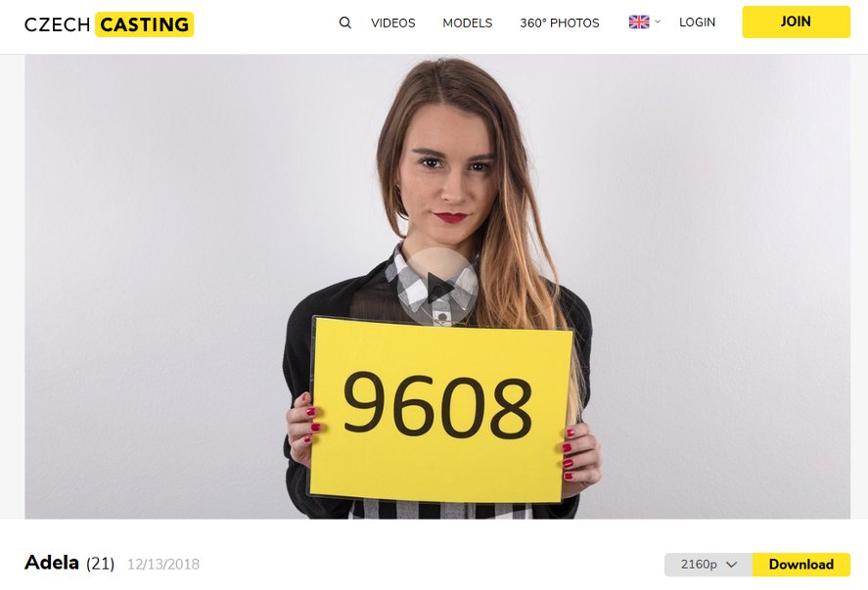Click the UK flag language icon
The width and height of the screenshot is (868, 590).
pyautogui.click(x=639, y=23)
